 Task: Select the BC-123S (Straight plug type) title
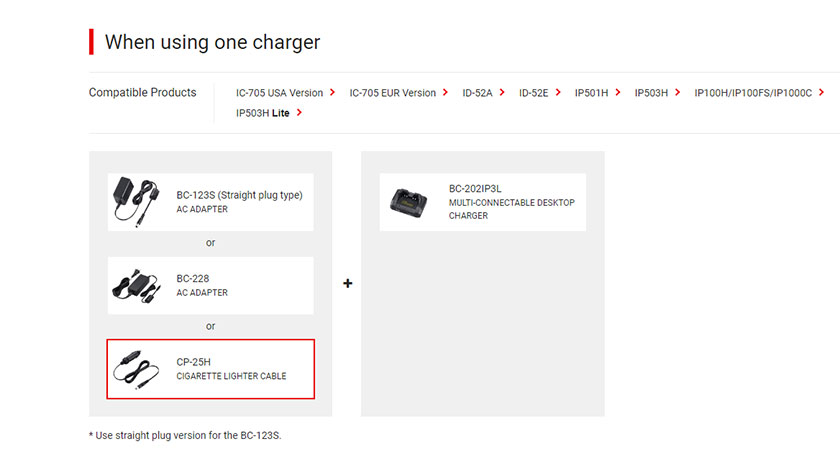point(239,195)
